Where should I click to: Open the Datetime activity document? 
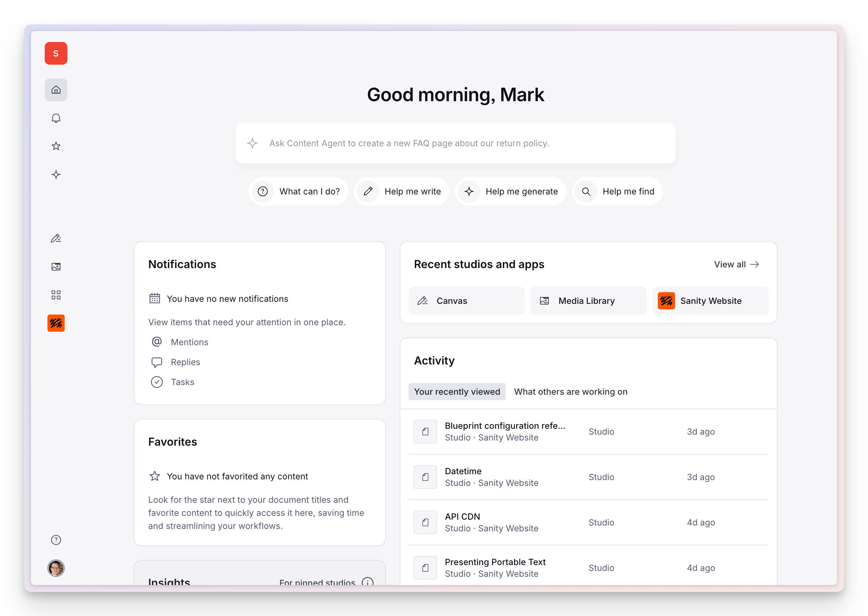click(x=491, y=477)
